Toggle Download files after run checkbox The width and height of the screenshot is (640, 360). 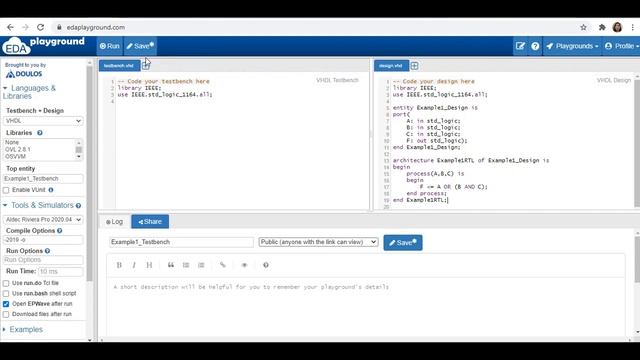6,314
